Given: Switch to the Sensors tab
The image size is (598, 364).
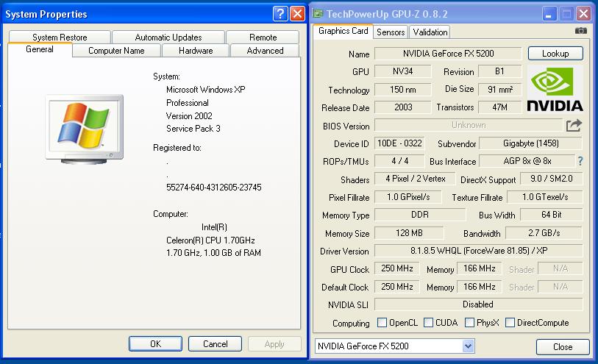Looking at the screenshot, I should pyautogui.click(x=391, y=32).
